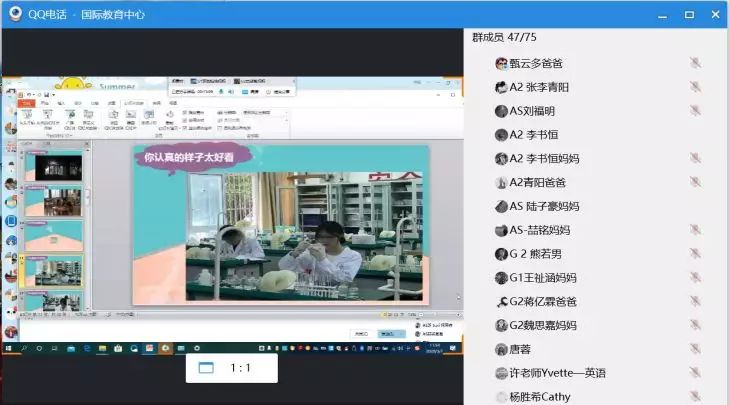
Task: Open the Store bag icon on shared taskbar
Action: pos(118,348)
